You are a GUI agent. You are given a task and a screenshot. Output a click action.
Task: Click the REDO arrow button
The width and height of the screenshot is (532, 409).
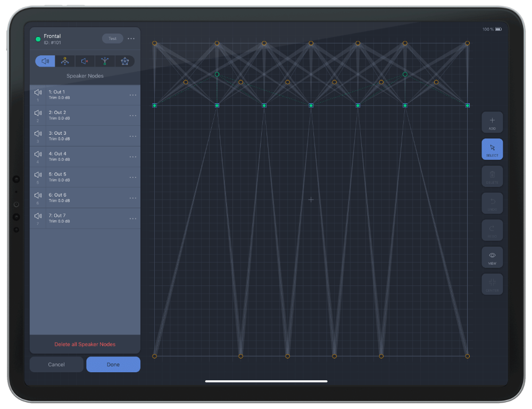(492, 230)
